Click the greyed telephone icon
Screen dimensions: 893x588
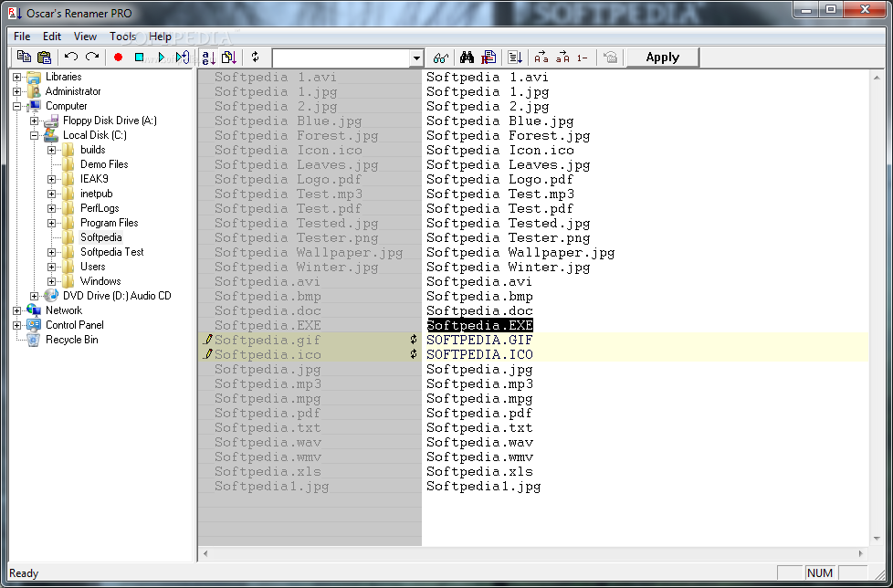[611, 57]
